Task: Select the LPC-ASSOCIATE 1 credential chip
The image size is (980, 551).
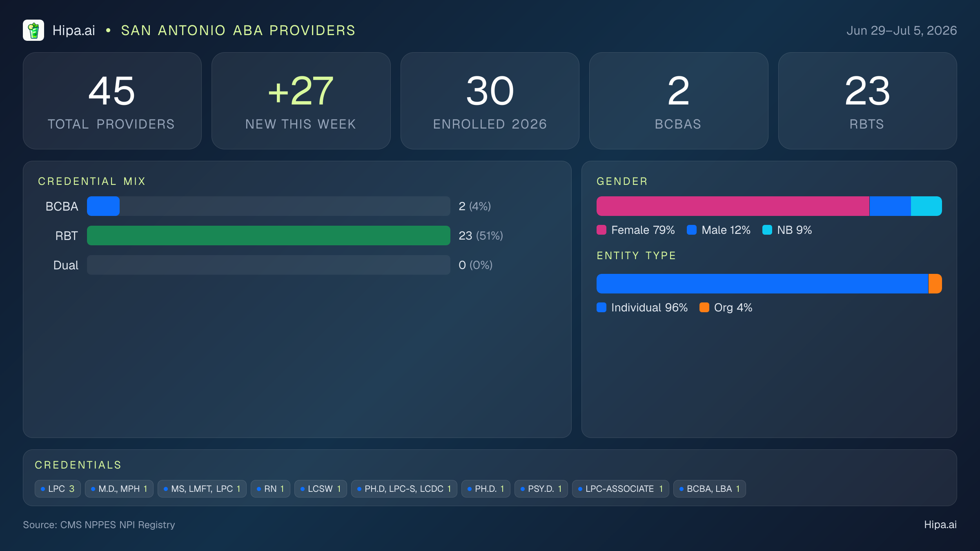Action: [x=621, y=489]
